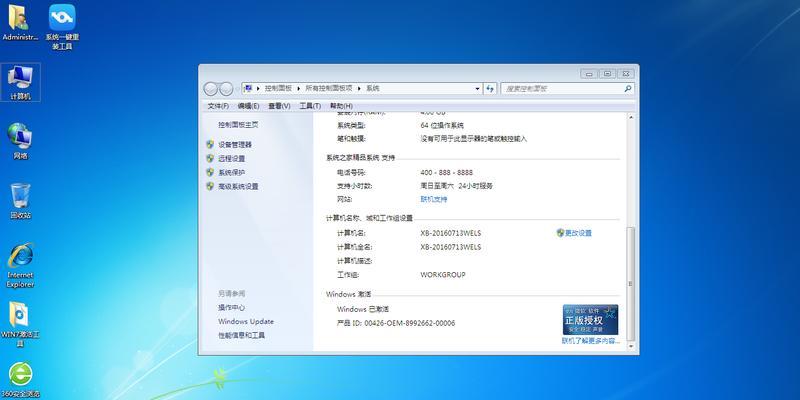Open the 文件(F) menu
The height and width of the screenshot is (400, 800).
pos(218,106)
